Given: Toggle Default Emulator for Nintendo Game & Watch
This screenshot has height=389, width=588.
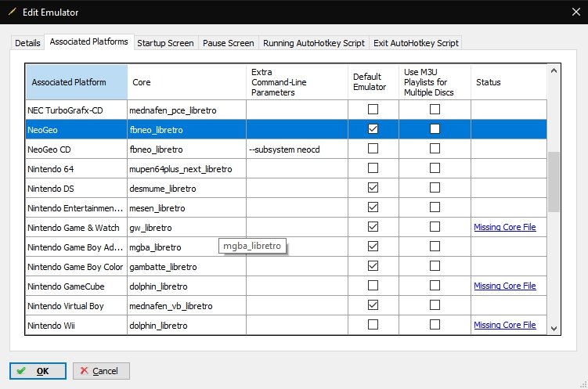Looking at the screenshot, I should [373, 227].
